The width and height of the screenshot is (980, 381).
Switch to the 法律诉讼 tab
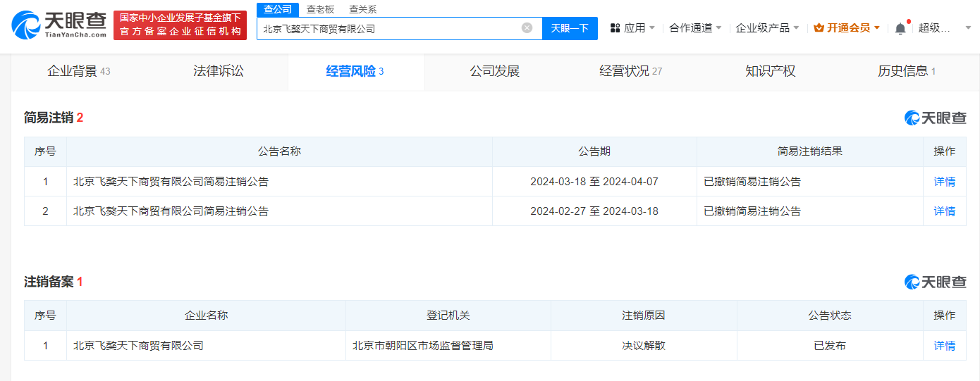pyautogui.click(x=219, y=71)
